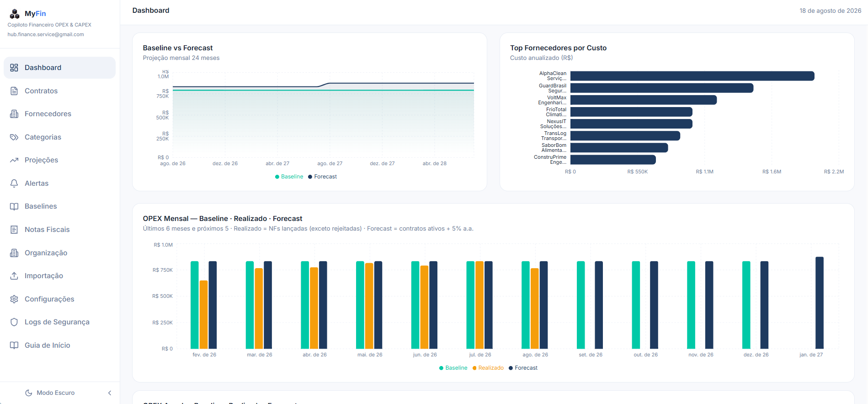Click the Projeções trending-up icon
Viewport: 868px width, 404px height.
pos(14,160)
